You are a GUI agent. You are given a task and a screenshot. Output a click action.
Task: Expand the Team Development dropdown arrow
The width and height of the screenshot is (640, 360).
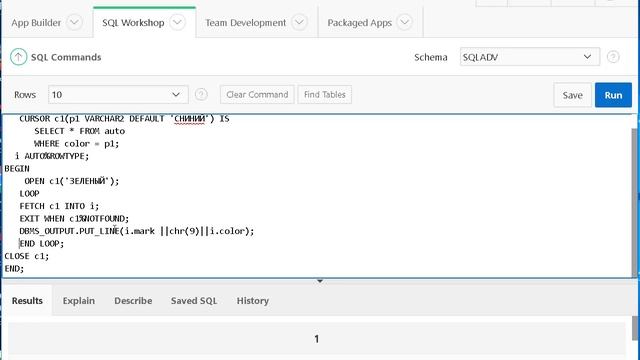click(299, 22)
